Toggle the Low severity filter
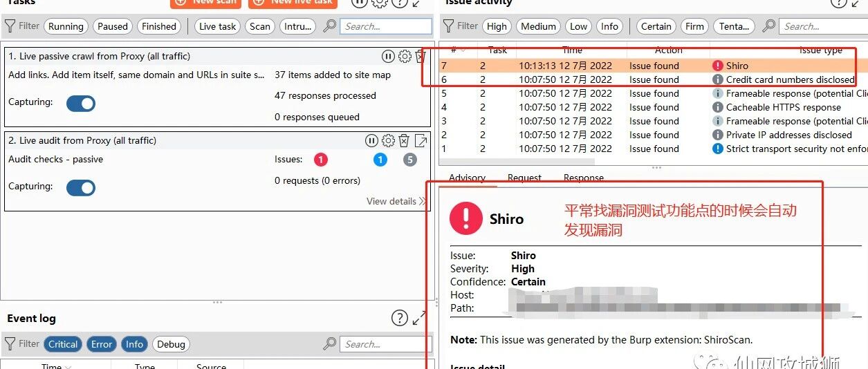Viewport: 868px width, 369px height. [x=578, y=26]
